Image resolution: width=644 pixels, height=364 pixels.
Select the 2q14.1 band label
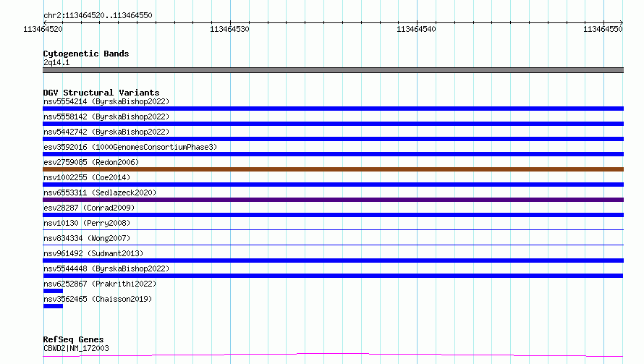pyautogui.click(x=56, y=62)
